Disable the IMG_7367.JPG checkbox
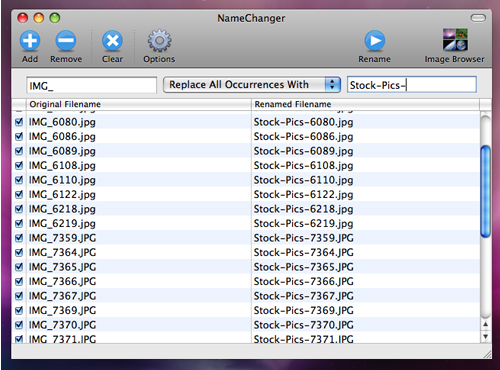 (19, 296)
